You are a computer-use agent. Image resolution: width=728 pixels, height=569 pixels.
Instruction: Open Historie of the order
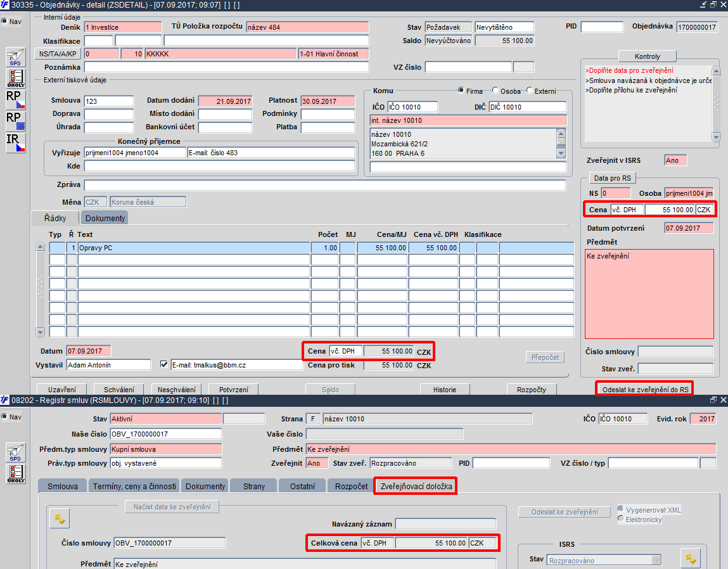(445, 389)
